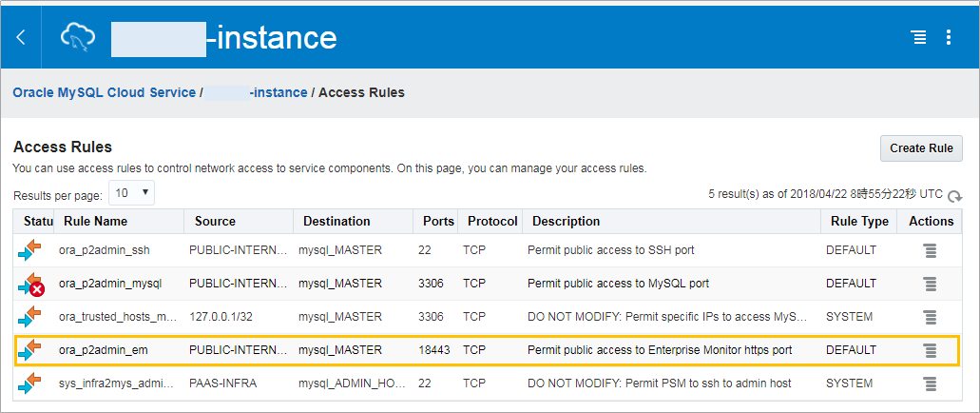Open actions menu for ora_trusted_hosts rule
Image resolution: width=980 pixels, height=413 pixels.
click(930, 317)
